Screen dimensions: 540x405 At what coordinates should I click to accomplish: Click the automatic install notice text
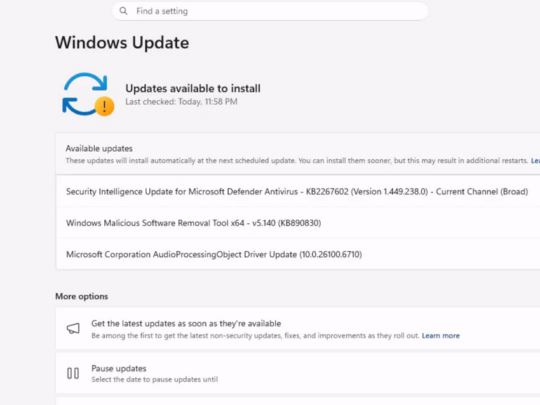[297, 161]
